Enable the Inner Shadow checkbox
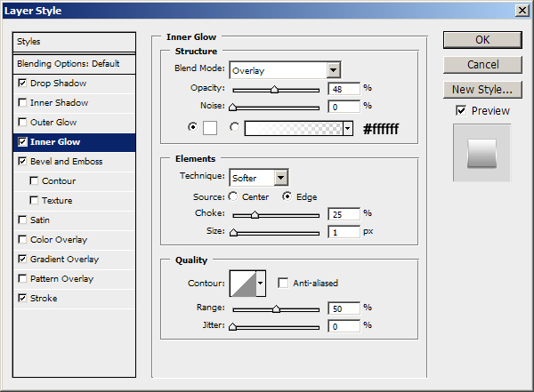 (x=22, y=102)
